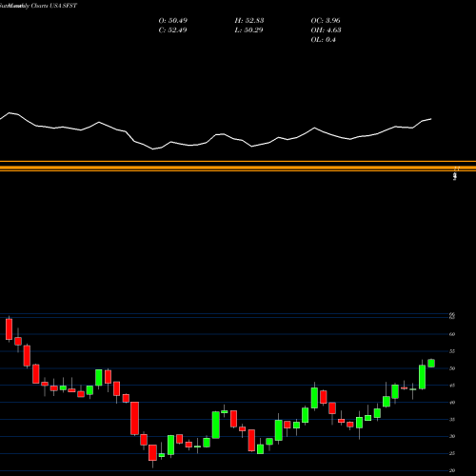Select the open value O: 50.49
476x476 pixels.
[x=173, y=21]
